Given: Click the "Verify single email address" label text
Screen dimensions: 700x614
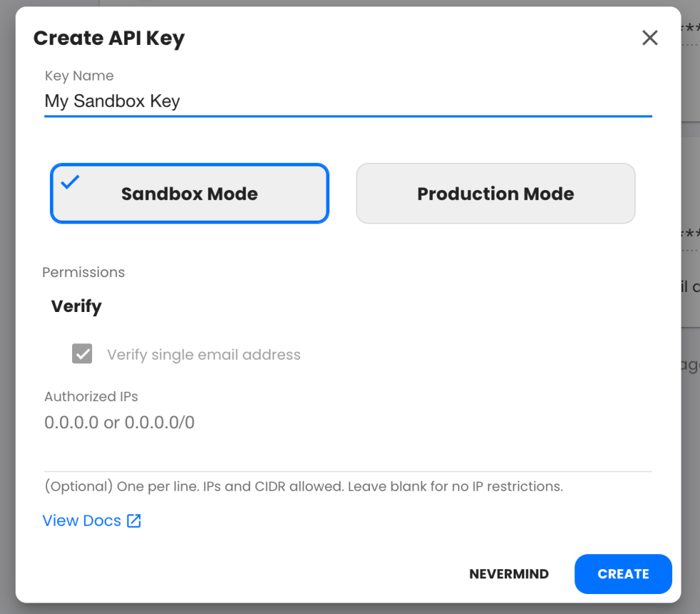Looking at the screenshot, I should pos(204,355).
